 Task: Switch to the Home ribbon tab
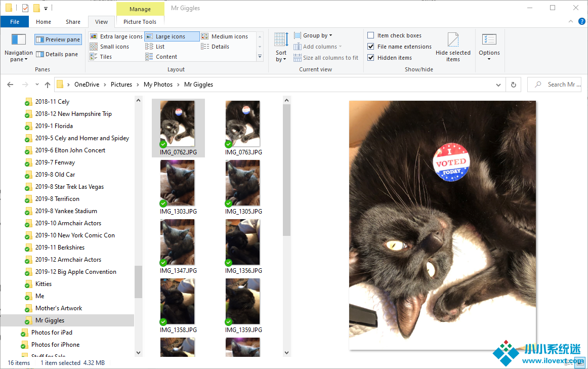tap(44, 22)
